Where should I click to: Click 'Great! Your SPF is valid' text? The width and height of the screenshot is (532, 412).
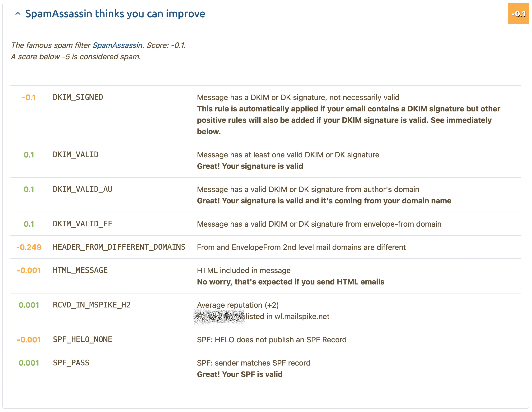(x=240, y=374)
